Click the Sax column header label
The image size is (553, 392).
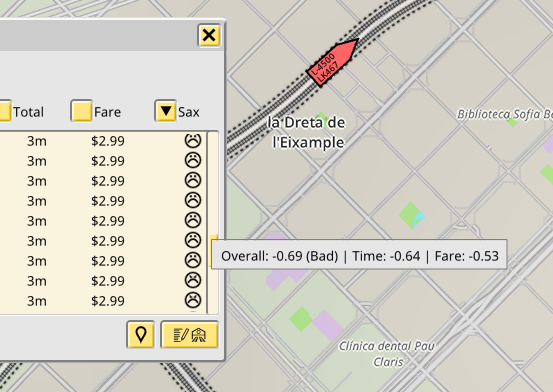coord(189,112)
